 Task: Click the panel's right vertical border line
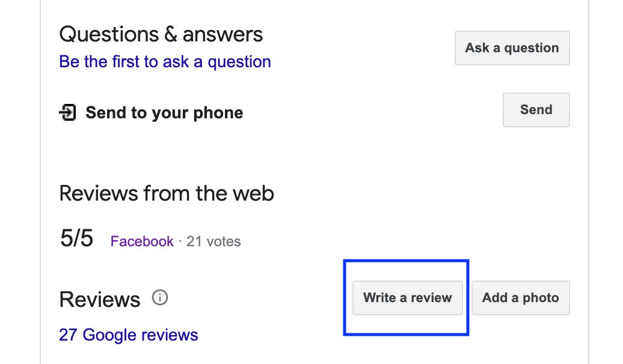[x=588, y=180]
